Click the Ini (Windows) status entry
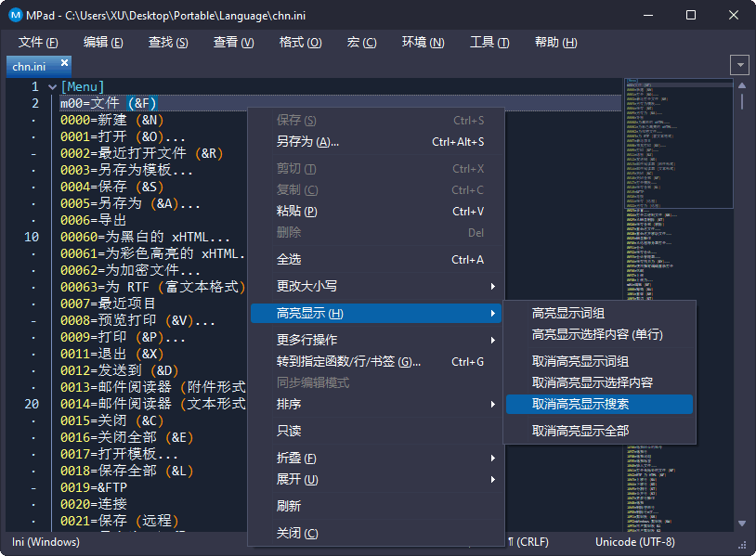This screenshot has height=556, width=756. (46, 542)
